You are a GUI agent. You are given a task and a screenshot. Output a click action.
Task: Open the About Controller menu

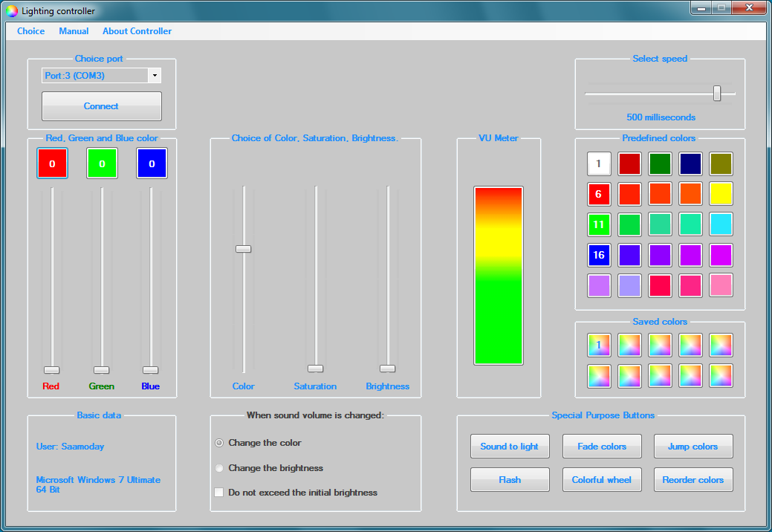[x=137, y=31]
